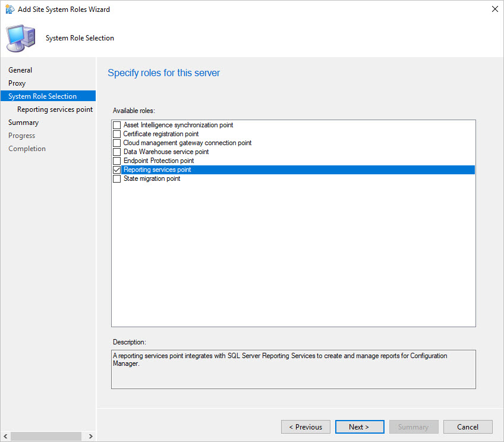Click Next to continue
This screenshot has width=504, height=442.
pos(360,427)
